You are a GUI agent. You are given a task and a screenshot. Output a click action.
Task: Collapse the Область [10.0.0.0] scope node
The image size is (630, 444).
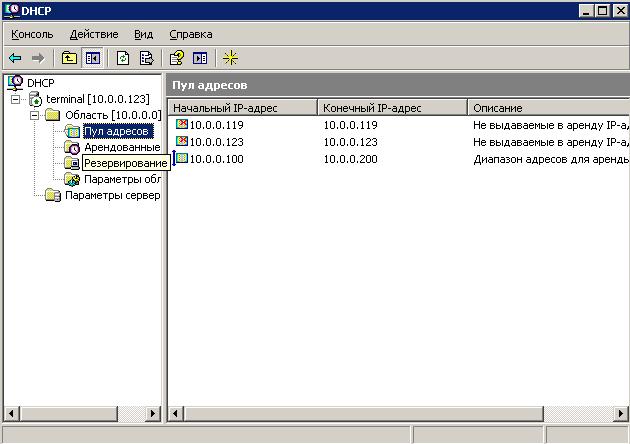(34, 115)
